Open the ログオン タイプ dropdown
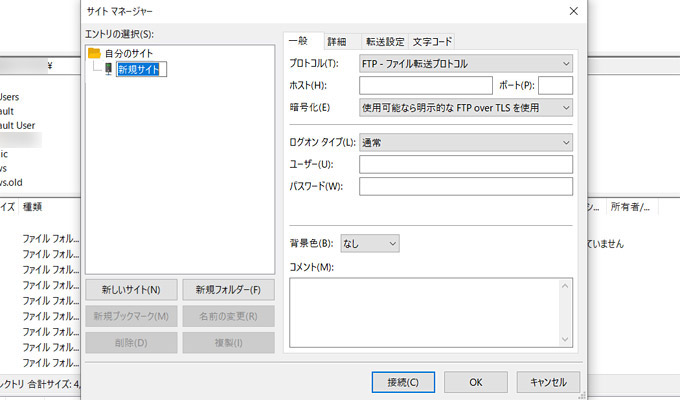Image resolution: width=680 pixels, height=400 pixels. click(x=466, y=142)
